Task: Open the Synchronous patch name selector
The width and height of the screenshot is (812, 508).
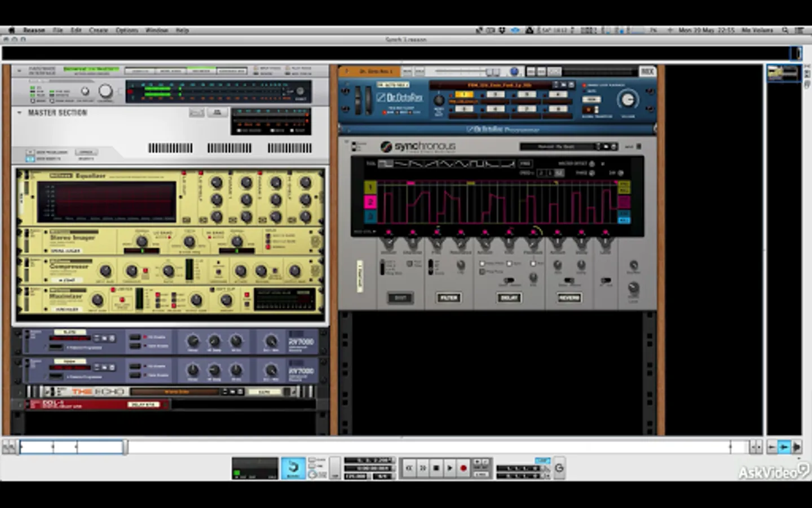Action: click(x=556, y=147)
